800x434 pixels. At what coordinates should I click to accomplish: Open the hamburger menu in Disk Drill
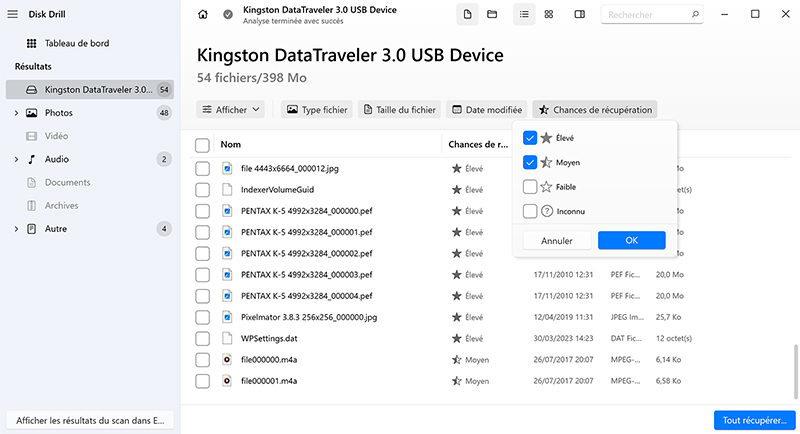(13, 14)
